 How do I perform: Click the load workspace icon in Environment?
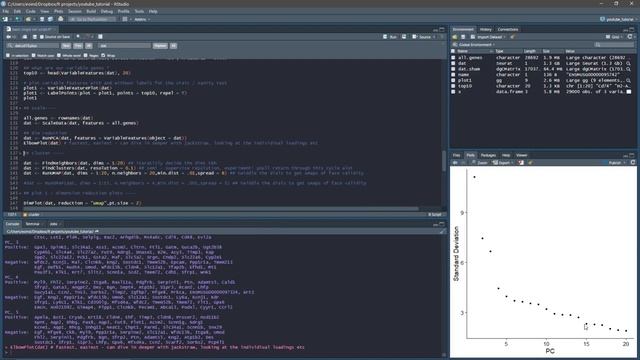click(x=455, y=37)
